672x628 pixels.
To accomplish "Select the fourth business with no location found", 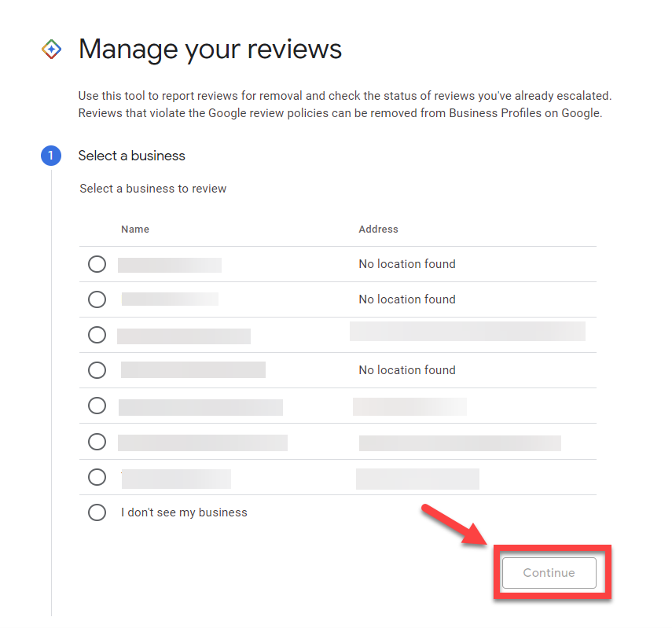I will [x=97, y=370].
